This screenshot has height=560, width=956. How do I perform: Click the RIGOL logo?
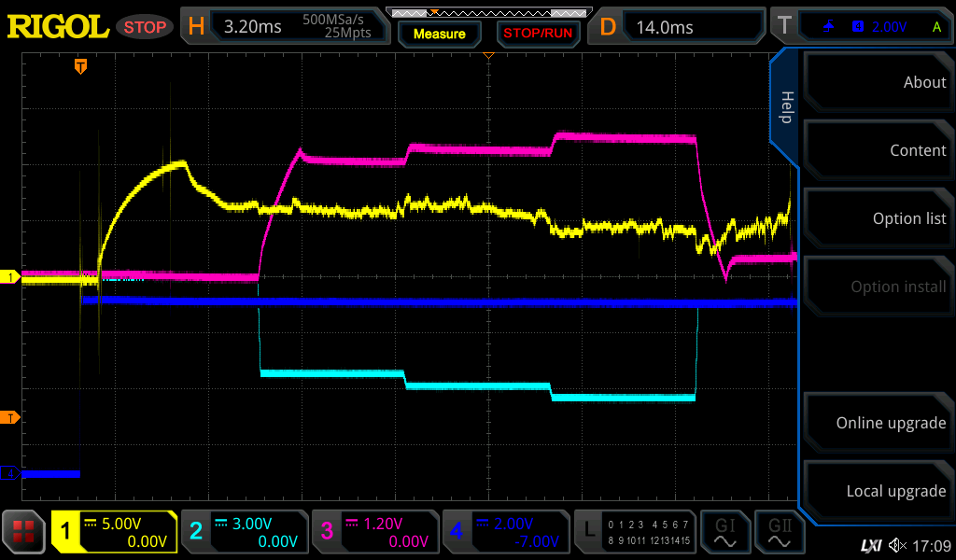click(58, 26)
